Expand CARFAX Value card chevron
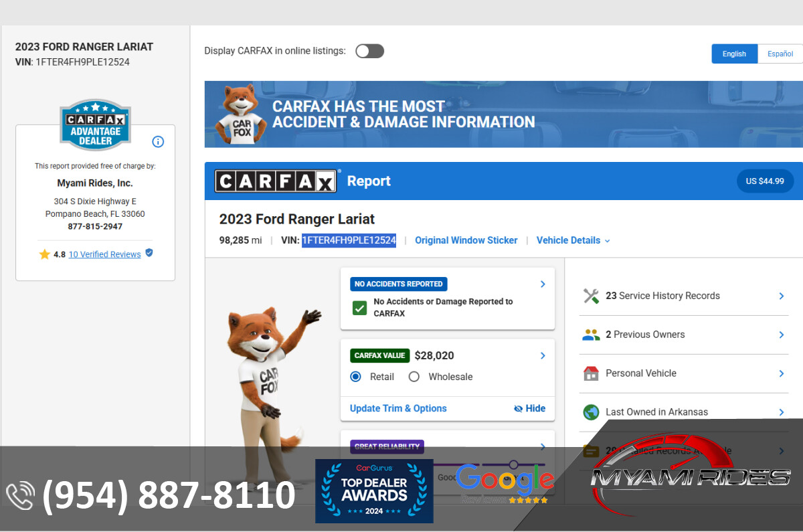 543,356
